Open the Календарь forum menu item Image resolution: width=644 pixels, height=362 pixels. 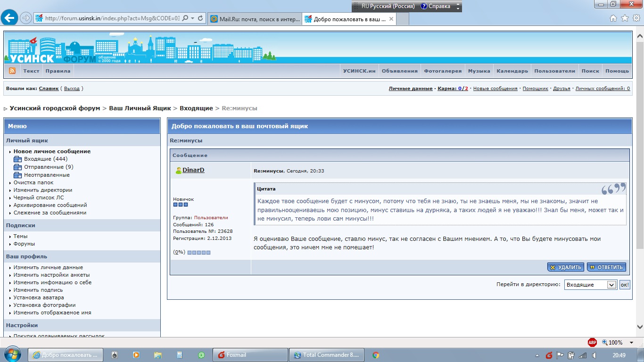click(512, 71)
